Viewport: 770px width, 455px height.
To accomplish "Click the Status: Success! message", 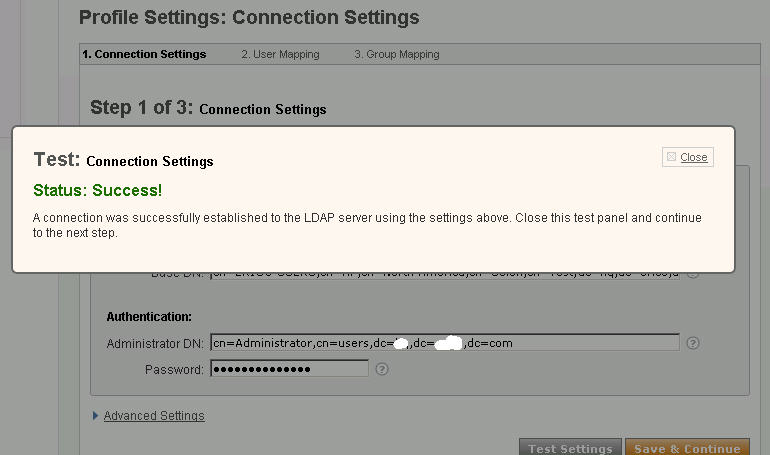I will [97, 190].
